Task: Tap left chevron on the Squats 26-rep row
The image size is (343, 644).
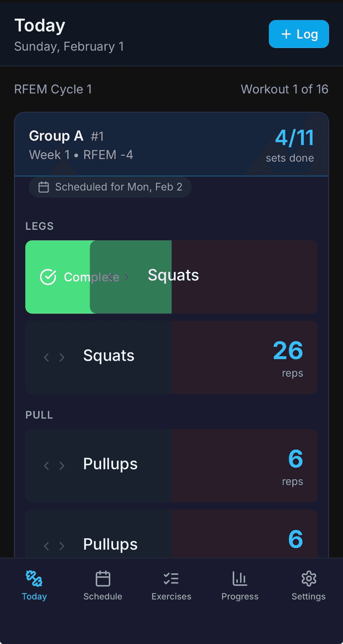Action: point(46,357)
